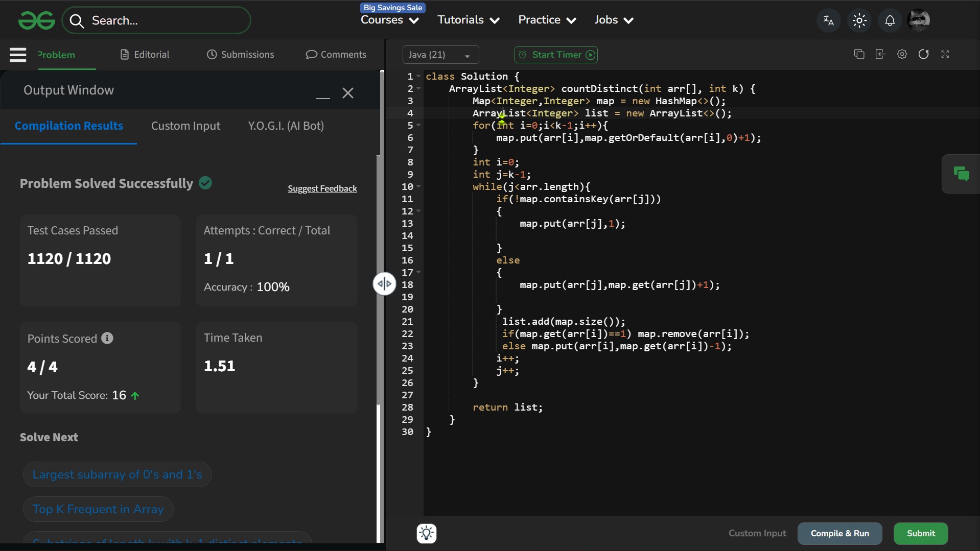Switch to the Editorial tab

point(145,55)
